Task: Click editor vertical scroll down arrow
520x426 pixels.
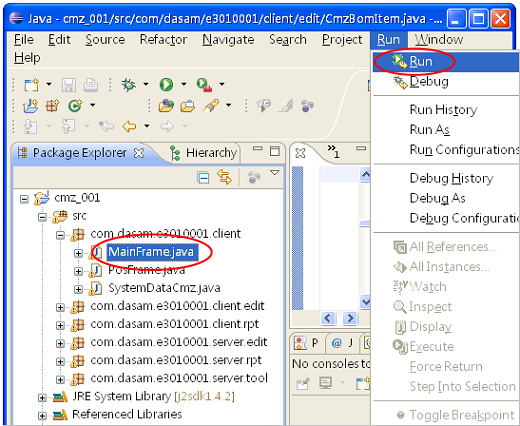Action: [x=365, y=302]
